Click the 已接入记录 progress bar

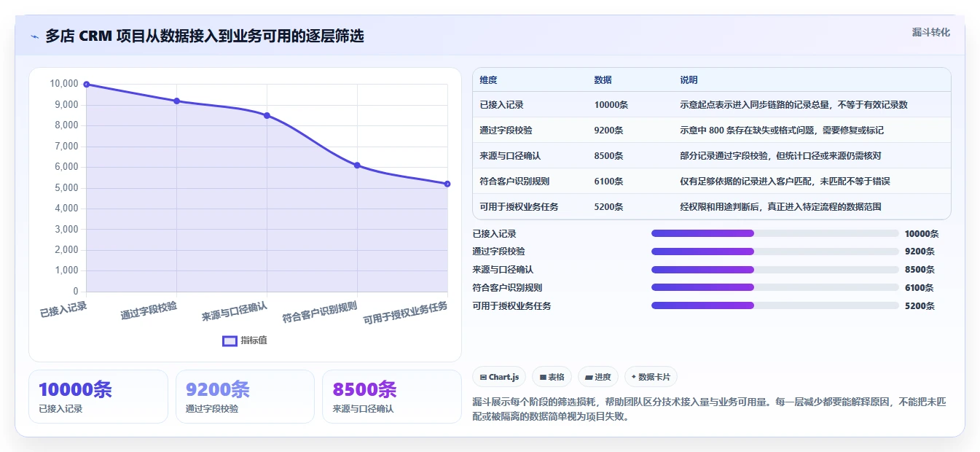click(775, 233)
